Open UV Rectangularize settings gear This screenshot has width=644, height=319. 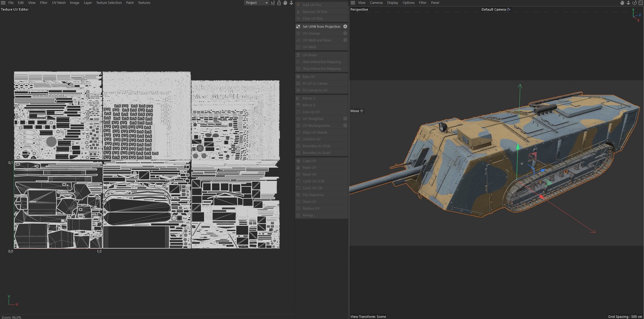345,125
